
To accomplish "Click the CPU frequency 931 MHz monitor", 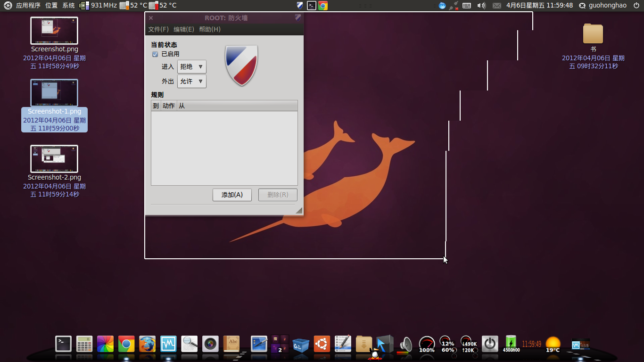I will (x=98, y=6).
